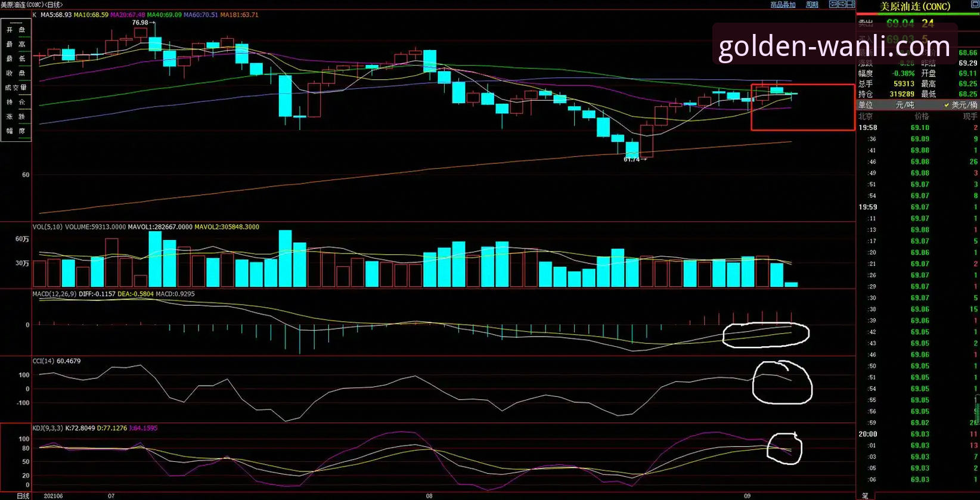Select the 元/吨 unit option
980x500 pixels.
click(904, 105)
